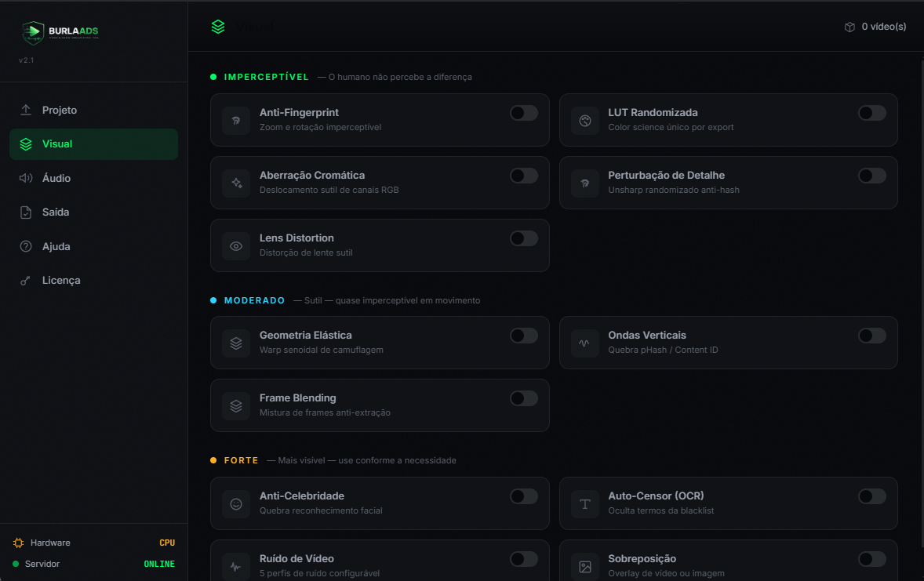Click the FORTE section heading
The width and height of the screenshot is (924, 581).
coord(241,461)
